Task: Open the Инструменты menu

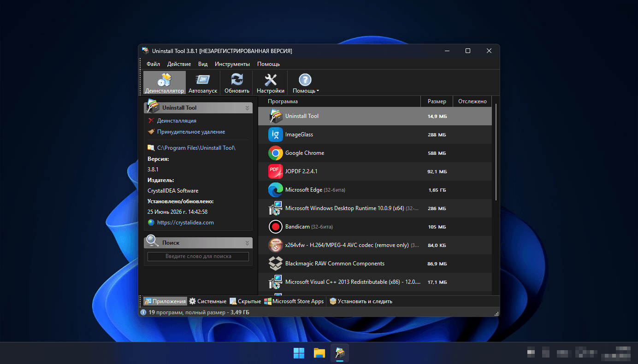Action: 232,64
